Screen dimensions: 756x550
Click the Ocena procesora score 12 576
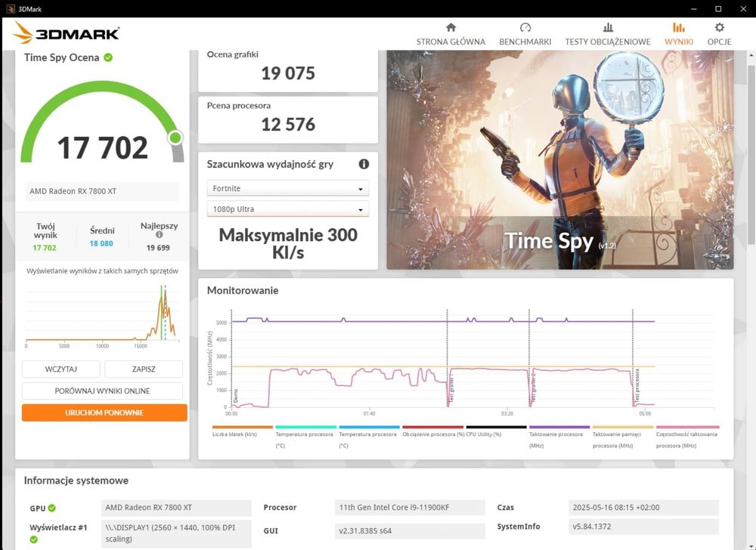[288, 124]
